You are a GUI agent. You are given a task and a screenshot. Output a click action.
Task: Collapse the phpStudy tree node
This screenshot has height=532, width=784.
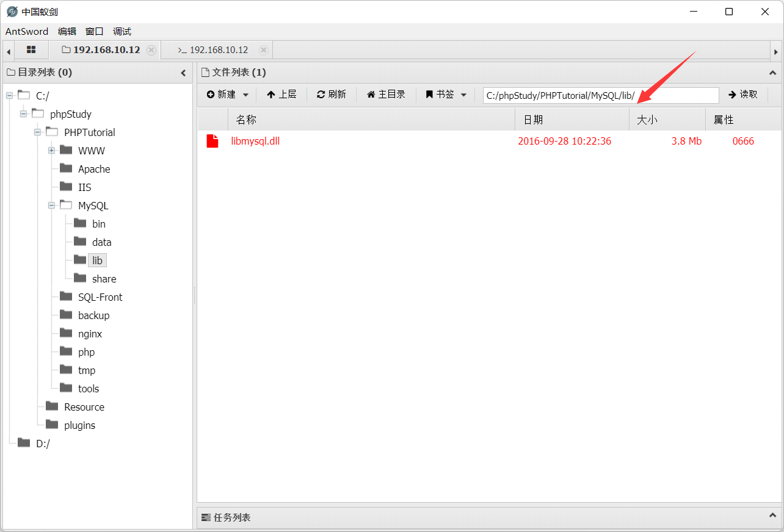click(23, 113)
